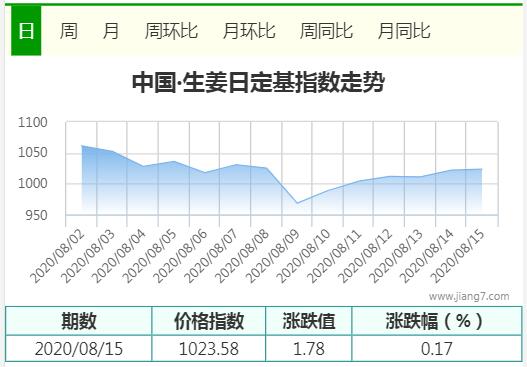The width and height of the screenshot is (527, 367).
Task: Click x-axis date 2020/08/13
Action: click(x=397, y=257)
